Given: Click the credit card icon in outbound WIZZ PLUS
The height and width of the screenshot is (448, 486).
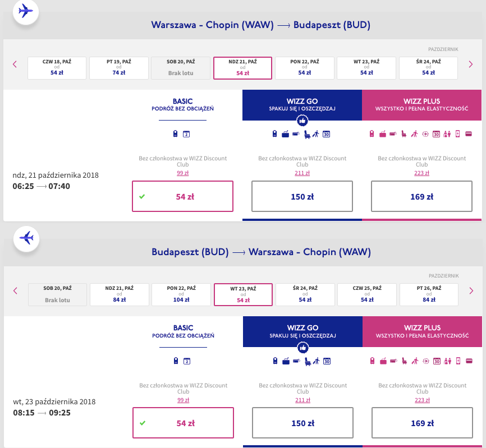Looking at the screenshot, I should 469,134.
